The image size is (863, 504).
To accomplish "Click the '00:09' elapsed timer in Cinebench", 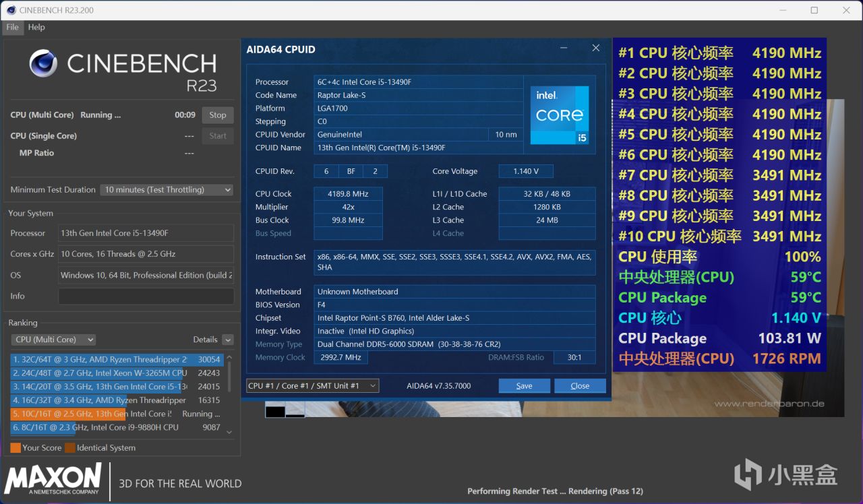I will point(185,115).
